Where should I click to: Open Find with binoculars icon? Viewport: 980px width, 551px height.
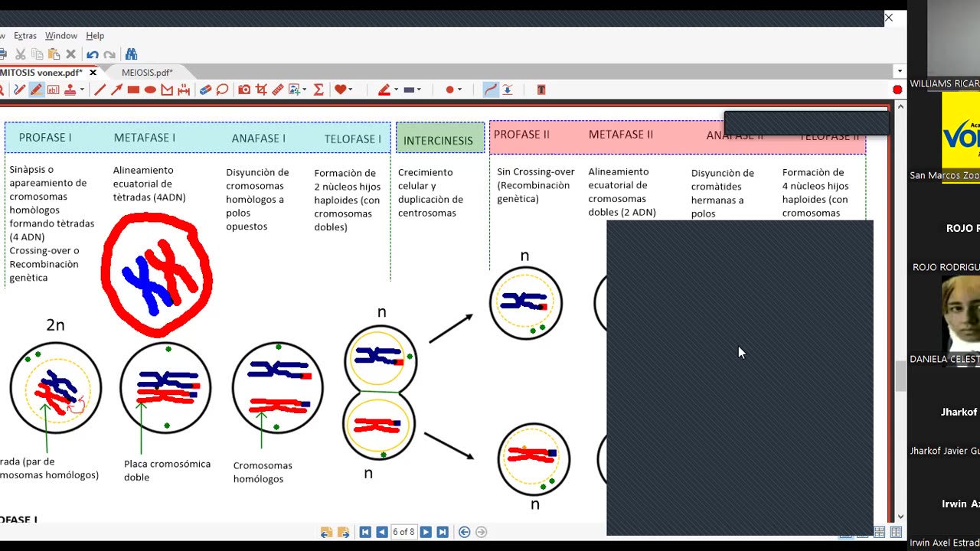(x=131, y=54)
